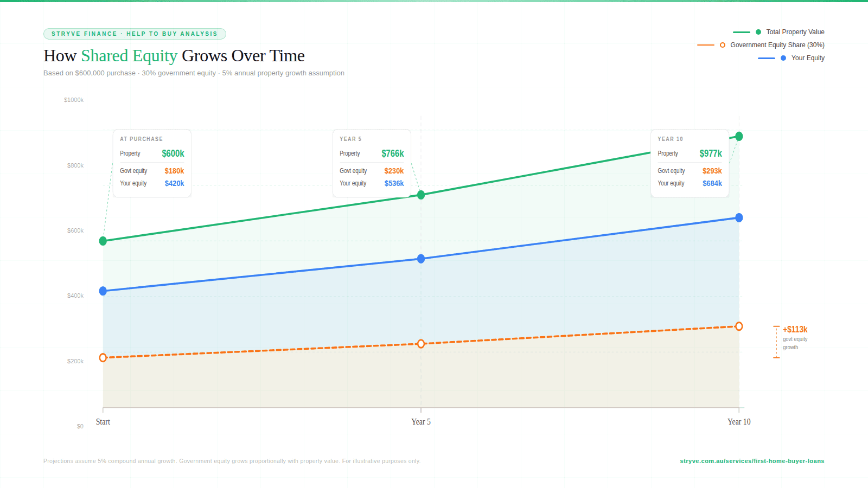Image resolution: width=868 pixels, height=488 pixels.
Task: Click the green Total Property Value Year 10 point
Action: tap(739, 137)
